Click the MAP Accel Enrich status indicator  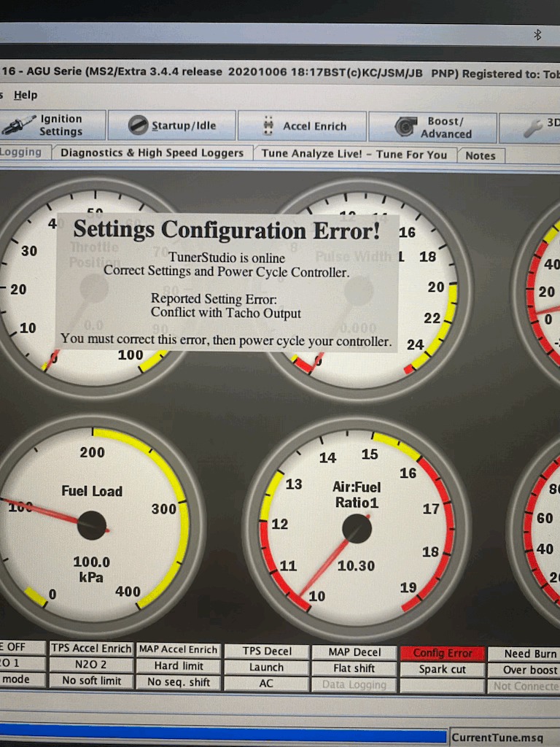[179, 649]
